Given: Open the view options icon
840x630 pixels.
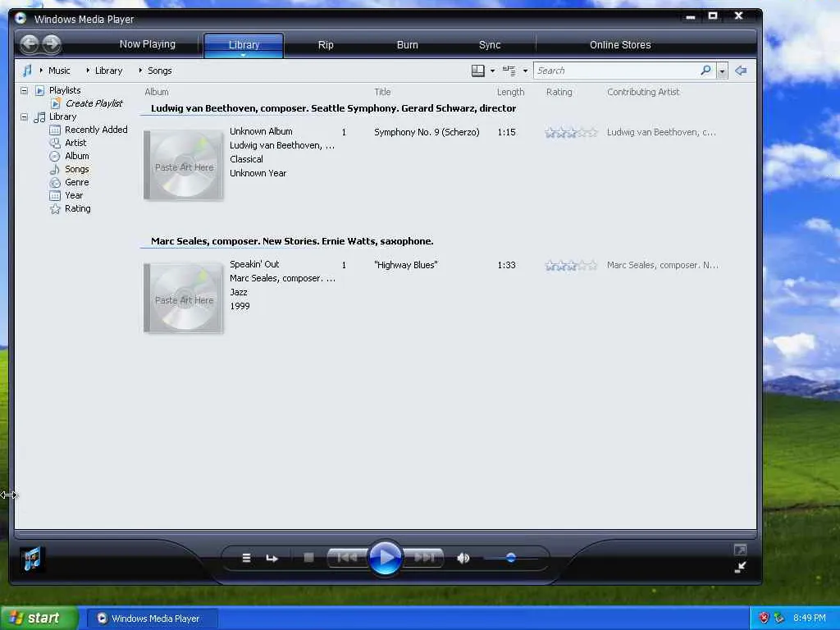Looking at the screenshot, I should (509, 71).
